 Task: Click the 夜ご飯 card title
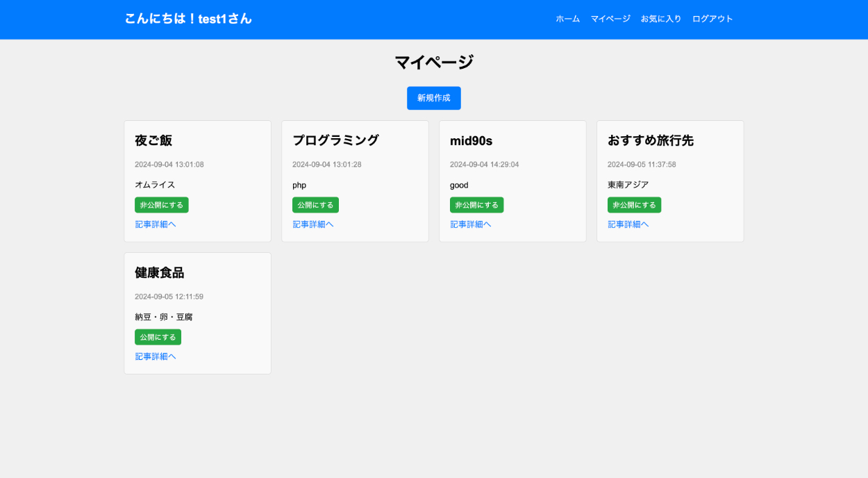pos(153,140)
